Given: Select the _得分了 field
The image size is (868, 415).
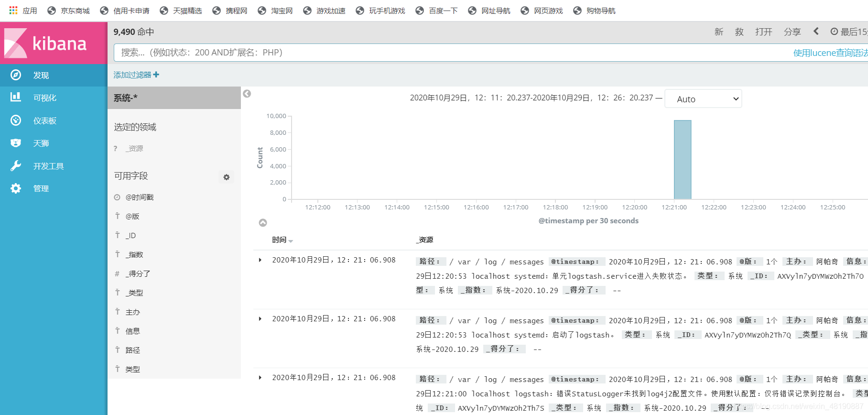Looking at the screenshot, I should pos(138,274).
